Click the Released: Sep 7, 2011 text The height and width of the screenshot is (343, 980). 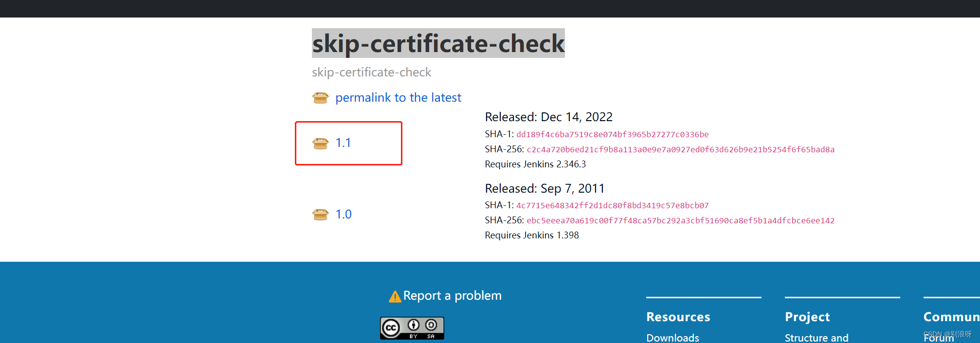(544, 189)
